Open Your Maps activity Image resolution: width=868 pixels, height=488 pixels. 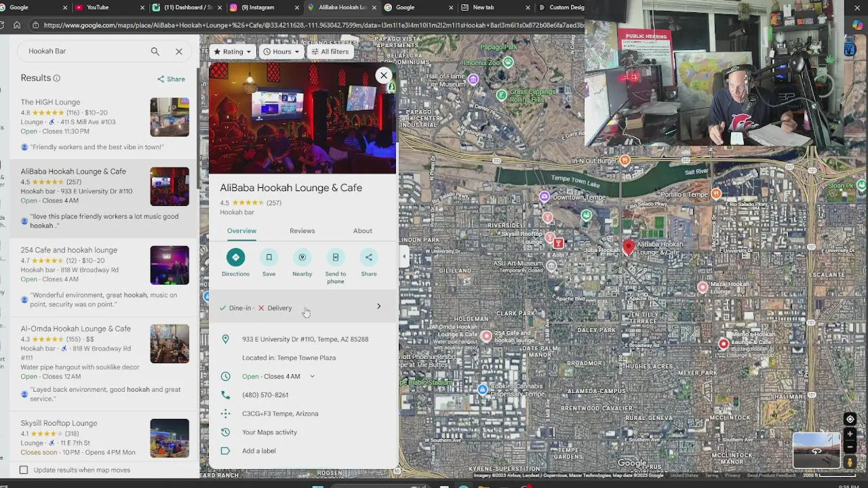pos(269,432)
